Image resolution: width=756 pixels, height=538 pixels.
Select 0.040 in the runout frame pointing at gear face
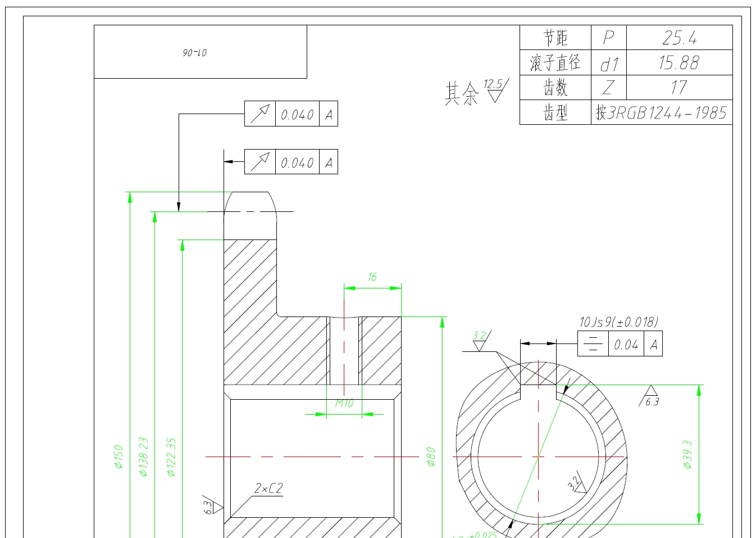pos(297,163)
